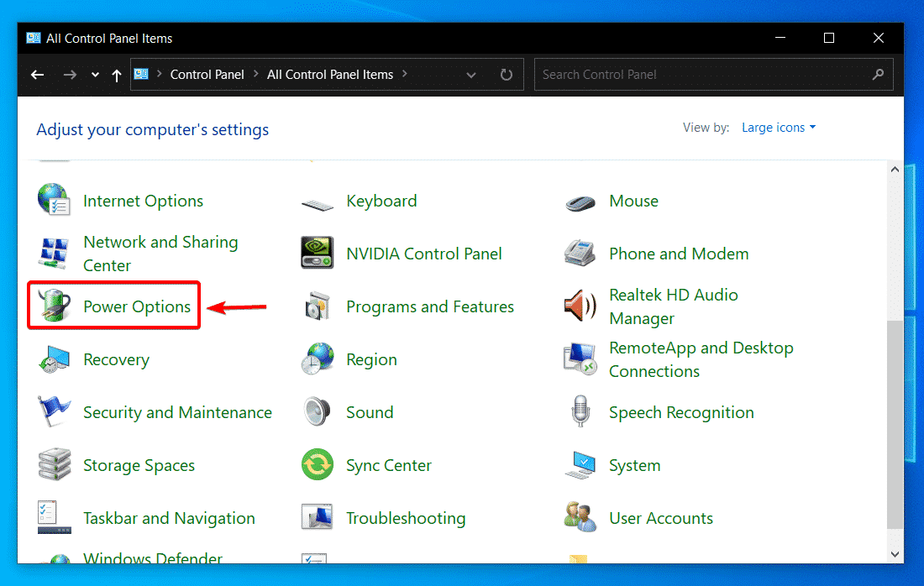Open the Storage Spaces link
924x586 pixels.
point(139,466)
